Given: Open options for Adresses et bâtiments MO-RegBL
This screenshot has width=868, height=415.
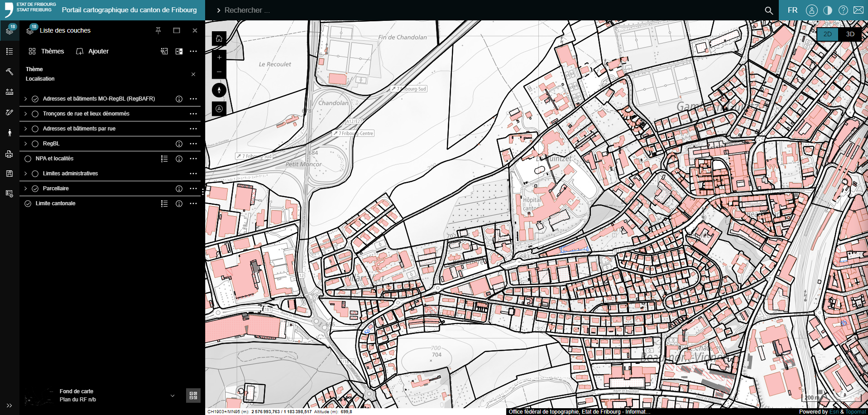Looking at the screenshot, I should coord(193,99).
